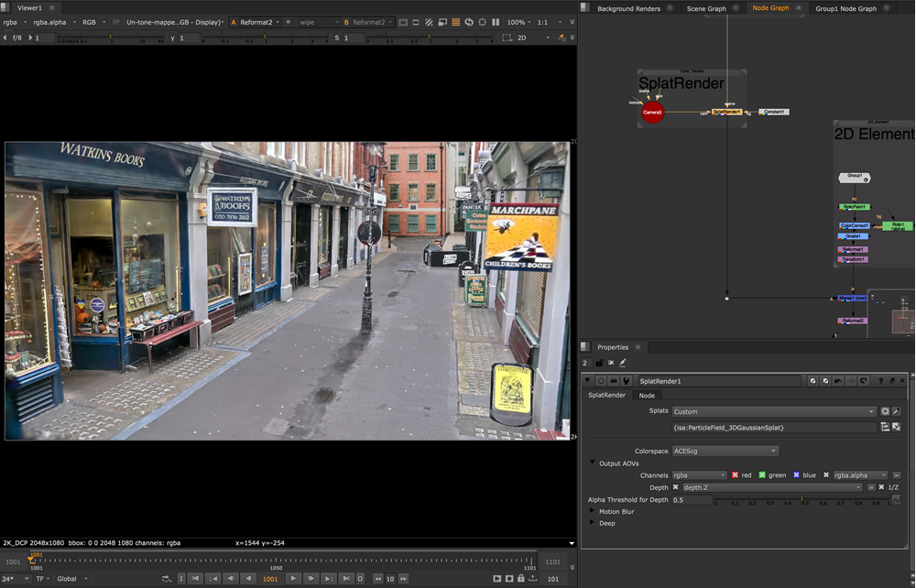Open the animation curve icon for Alpha Threshold
Image resolution: width=916 pixels, height=588 pixels.
click(x=897, y=500)
